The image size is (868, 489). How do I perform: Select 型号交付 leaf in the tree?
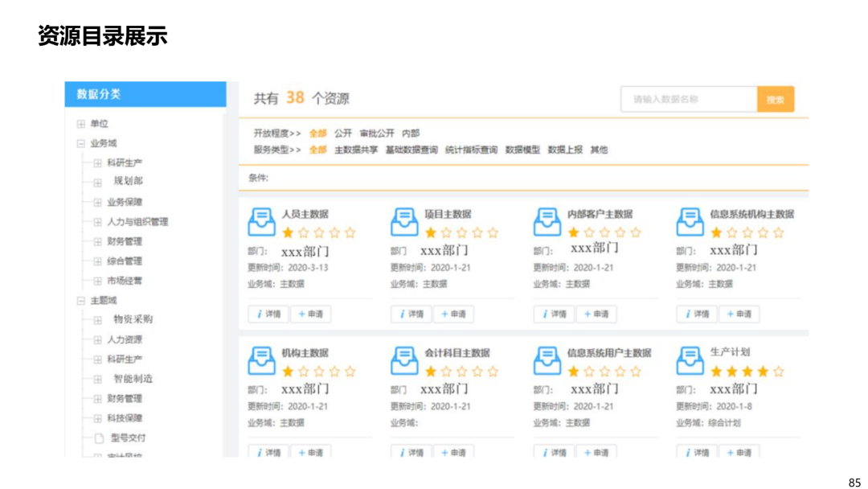128,438
